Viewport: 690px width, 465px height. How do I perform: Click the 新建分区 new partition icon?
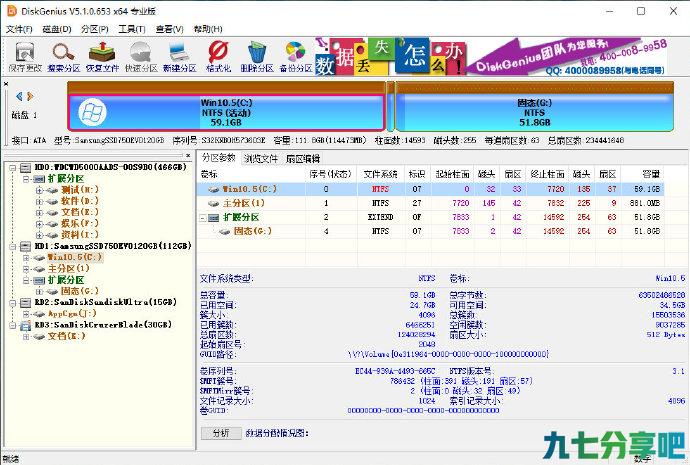180,57
